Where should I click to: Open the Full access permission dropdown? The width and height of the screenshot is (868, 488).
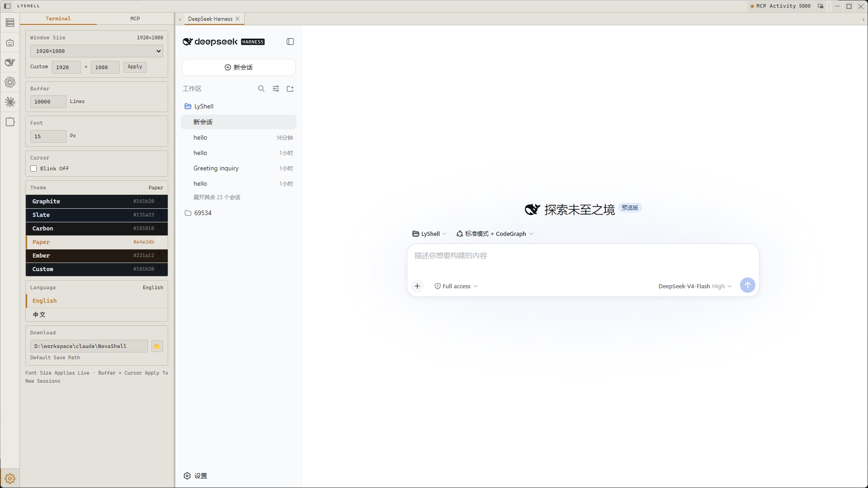pos(456,286)
